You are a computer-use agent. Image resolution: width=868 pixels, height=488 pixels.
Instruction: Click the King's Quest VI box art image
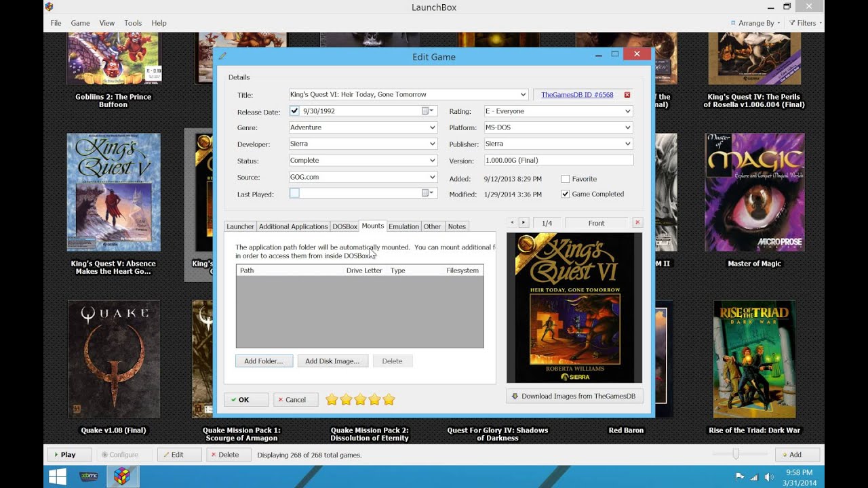point(574,308)
